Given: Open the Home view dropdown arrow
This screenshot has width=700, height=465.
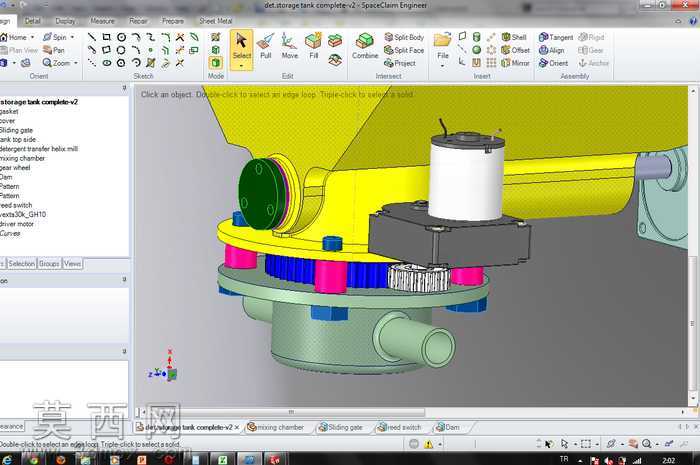Looking at the screenshot, I should point(32,37).
